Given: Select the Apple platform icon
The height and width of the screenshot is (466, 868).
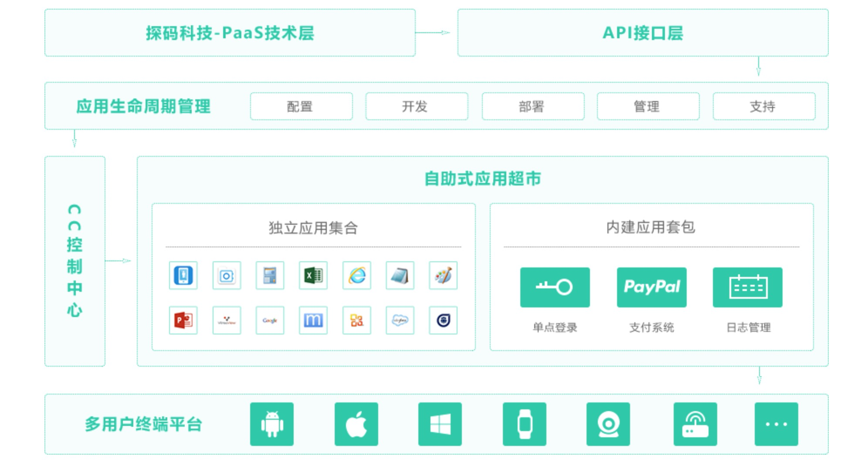Looking at the screenshot, I should pyautogui.click(x=356, y=424).
